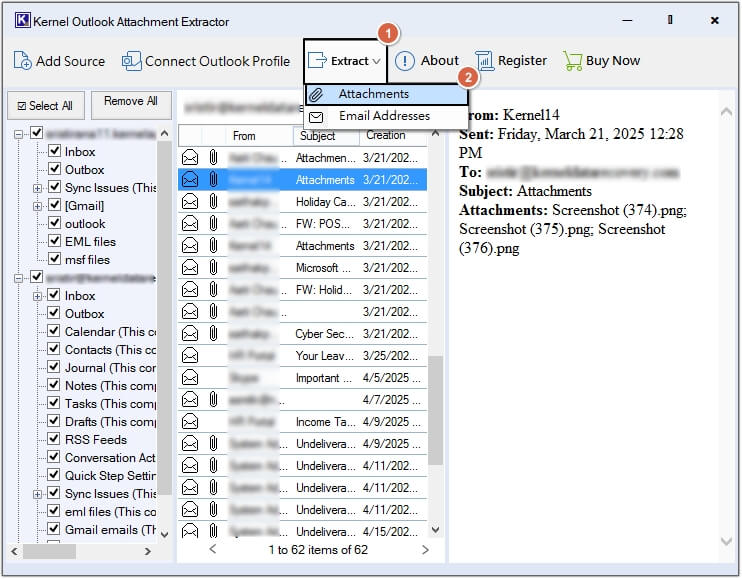
Task: Select the Conversation Act folder
Action: coord(110,457)
